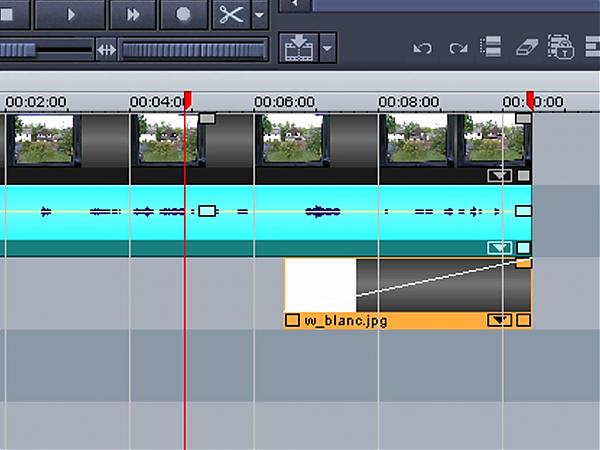
Task: Open the video clip's dropdown menu arrow
Action: coord(500,176)
